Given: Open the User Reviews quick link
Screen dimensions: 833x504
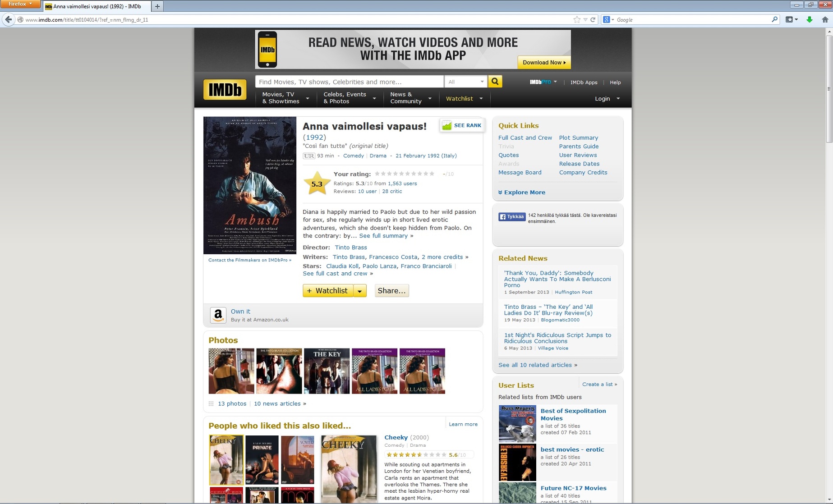Looking at the screenshot, I should pos(578,155).
